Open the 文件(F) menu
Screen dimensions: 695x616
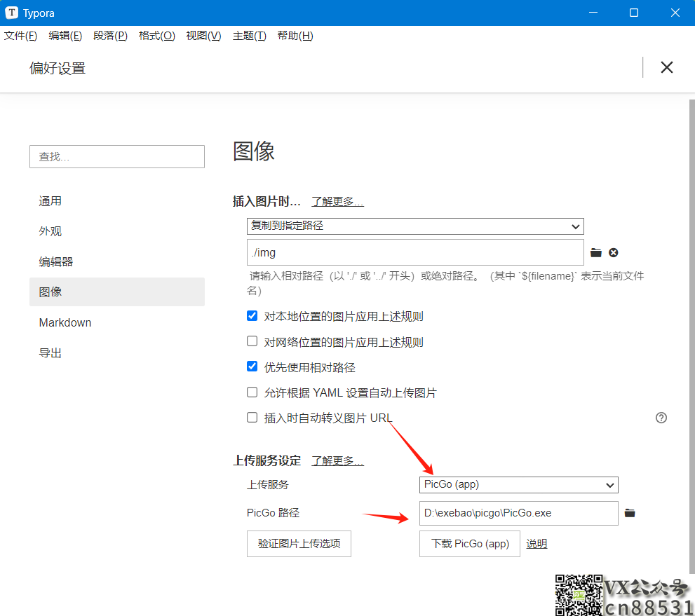20,36
